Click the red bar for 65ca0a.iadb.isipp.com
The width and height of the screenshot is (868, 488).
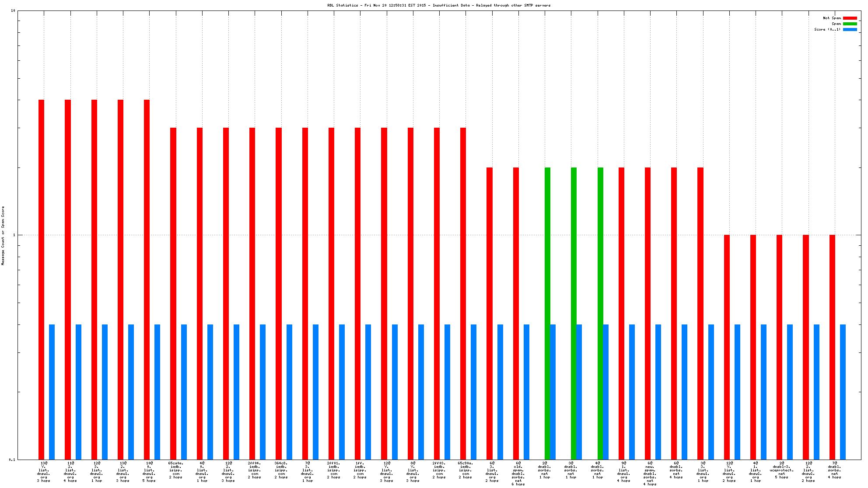coord(173,293)
